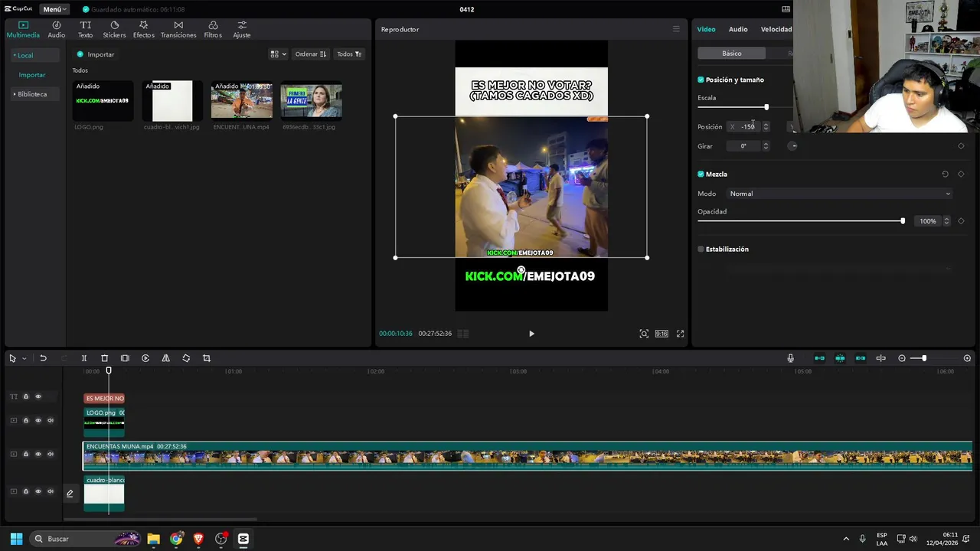Mute the LOGO.png track audio

coord(51,420)
